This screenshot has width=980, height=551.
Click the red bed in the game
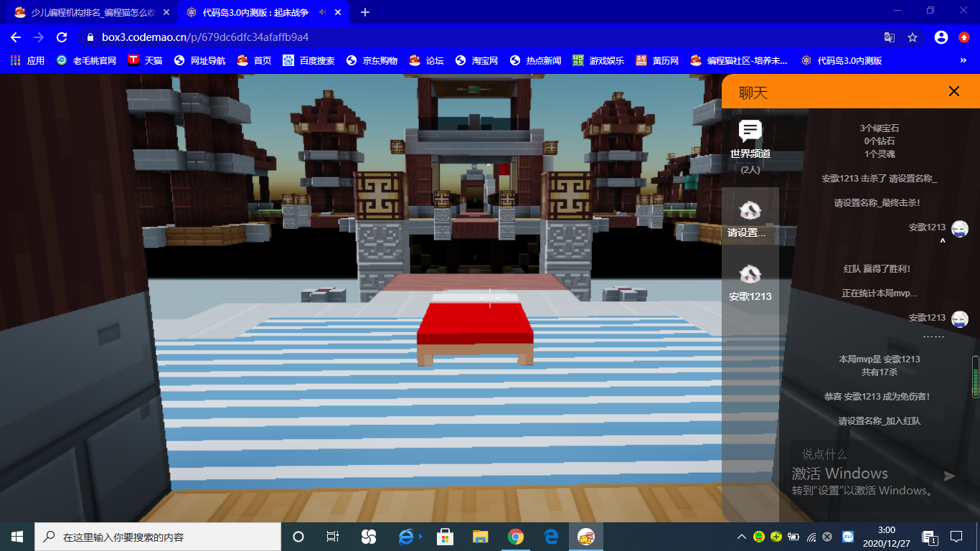coord(476,330)
